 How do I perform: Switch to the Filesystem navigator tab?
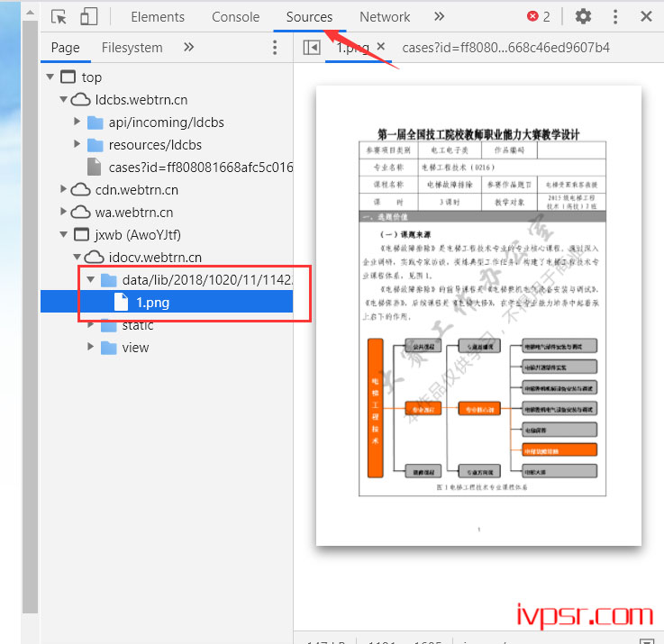pyautogui.click(x=132, y=48)
